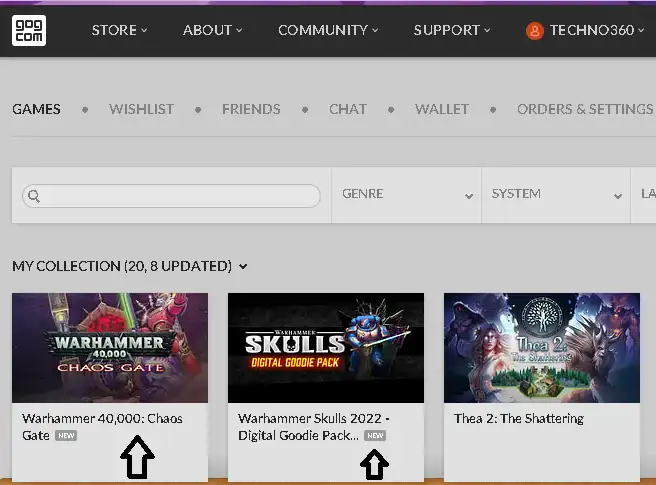Expand the My Collection sorting chevron
Viewport: 656px width, 485px height.
tap(244, 267)
